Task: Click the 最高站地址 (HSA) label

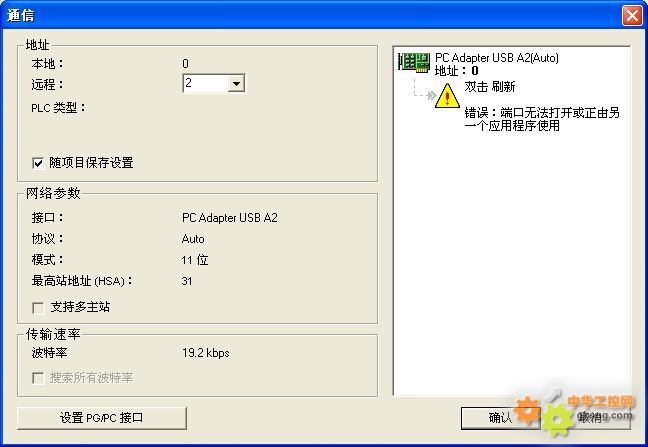Action: 82,281
